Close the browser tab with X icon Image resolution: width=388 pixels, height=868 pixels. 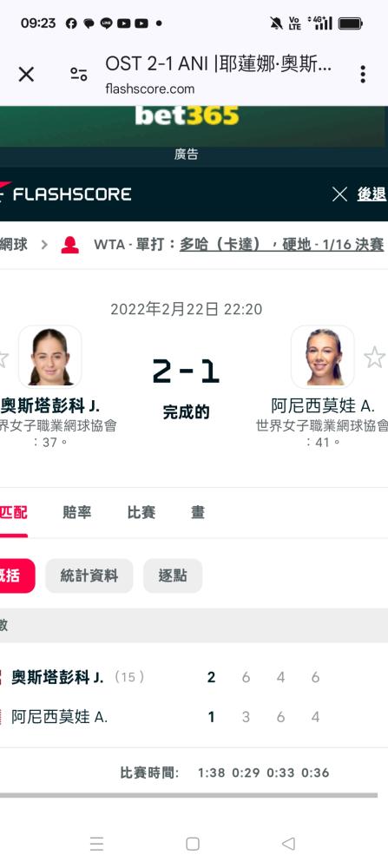[26, 74]
